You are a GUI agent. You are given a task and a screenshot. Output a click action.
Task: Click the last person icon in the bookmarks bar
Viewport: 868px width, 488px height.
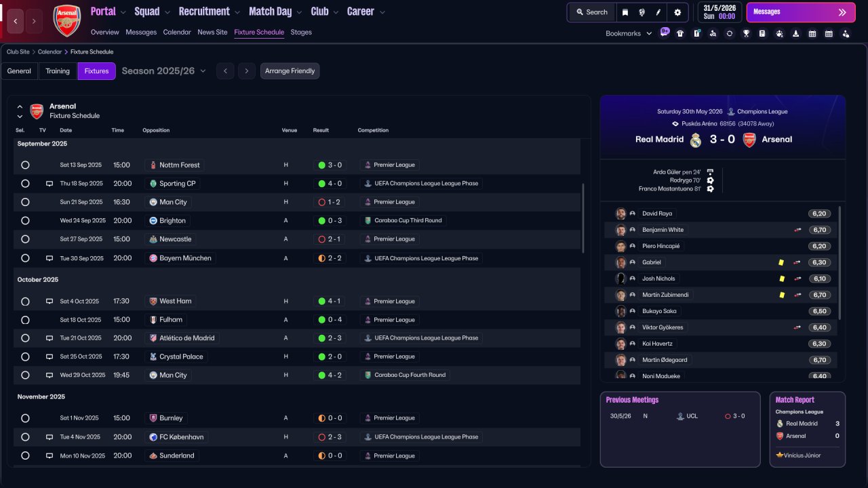click(845, 33)
